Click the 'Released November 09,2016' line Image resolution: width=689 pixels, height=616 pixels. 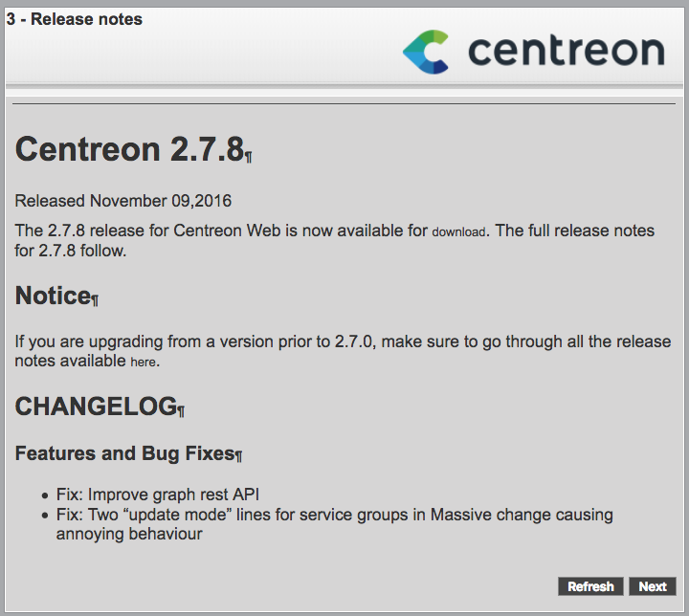[123, 201]
